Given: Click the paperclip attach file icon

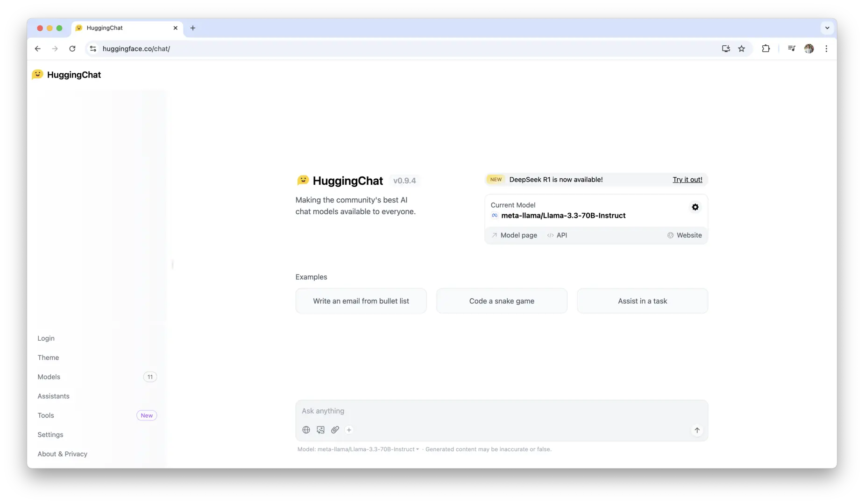Looking at the screenshot, I should [335, 430].
